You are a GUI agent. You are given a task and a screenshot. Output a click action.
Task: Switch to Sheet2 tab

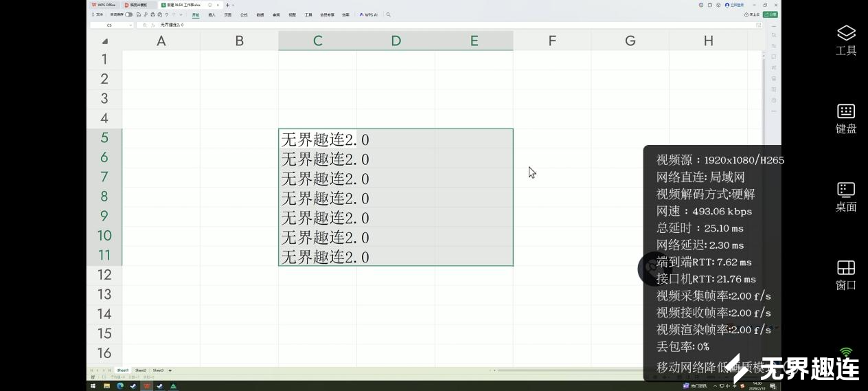click(140, 370)
